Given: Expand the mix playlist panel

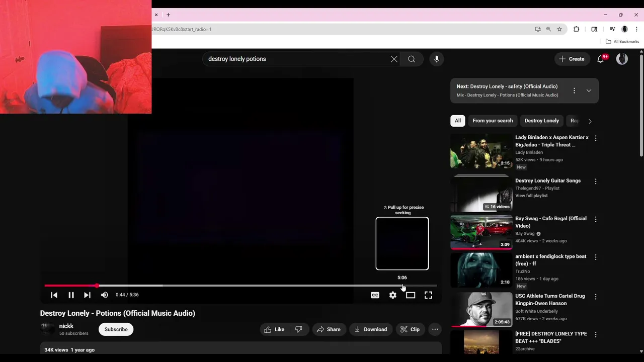Looking at the screenshot, I should (589, 90).
